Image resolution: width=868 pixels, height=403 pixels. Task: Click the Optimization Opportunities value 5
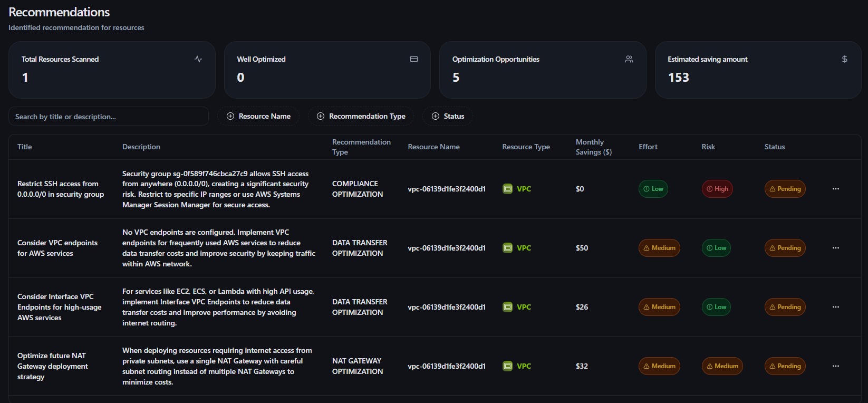click(456, 78)
